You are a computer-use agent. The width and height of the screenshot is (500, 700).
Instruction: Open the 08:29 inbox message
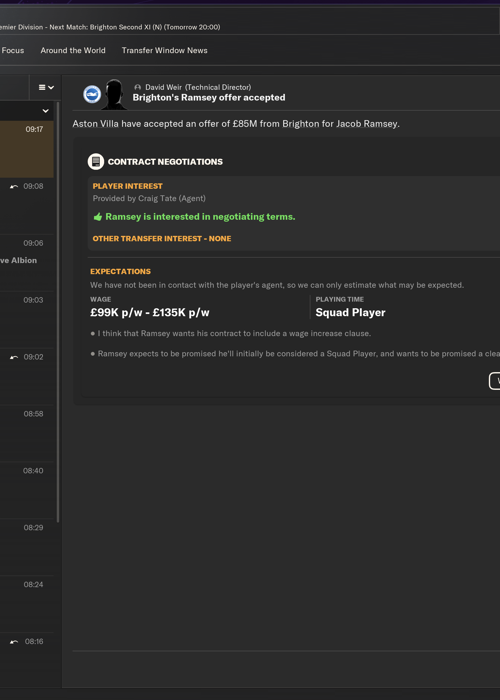coord(27,547)
